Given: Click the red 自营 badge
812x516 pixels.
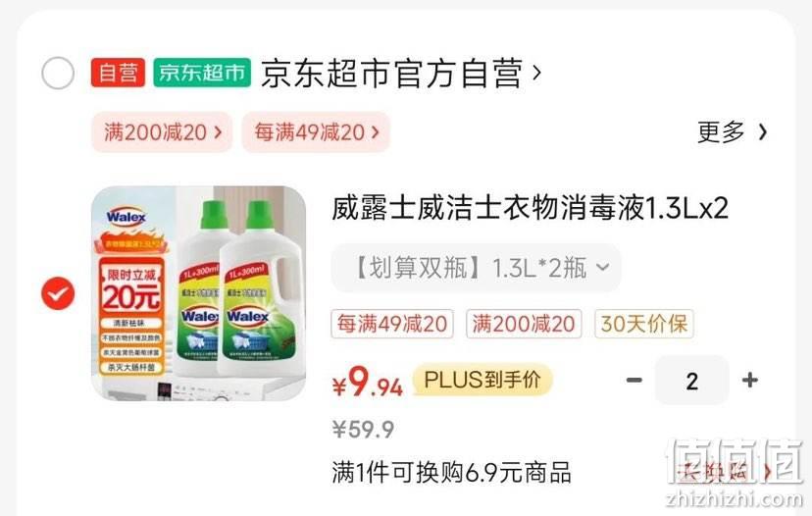Looking at the screenshot, I should point(118,73).
